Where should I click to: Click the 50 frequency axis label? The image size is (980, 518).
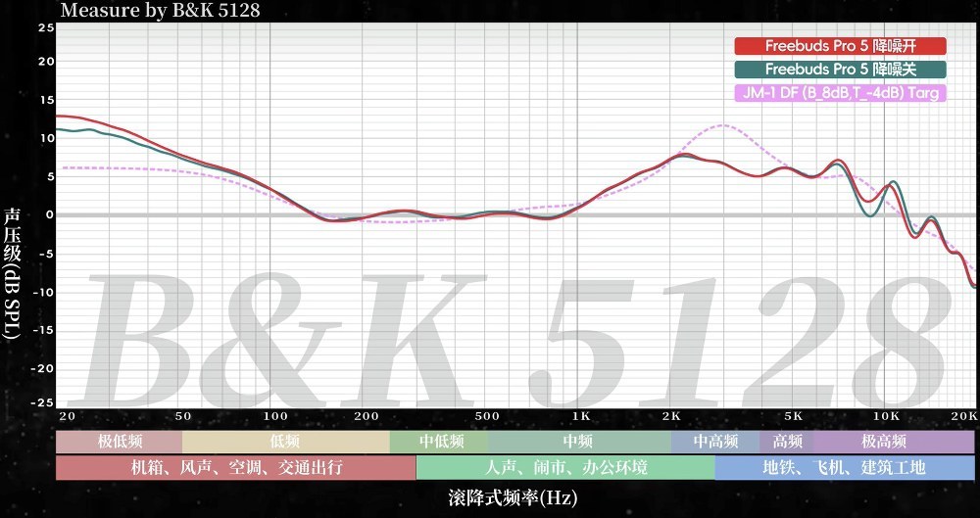[183, 416]
